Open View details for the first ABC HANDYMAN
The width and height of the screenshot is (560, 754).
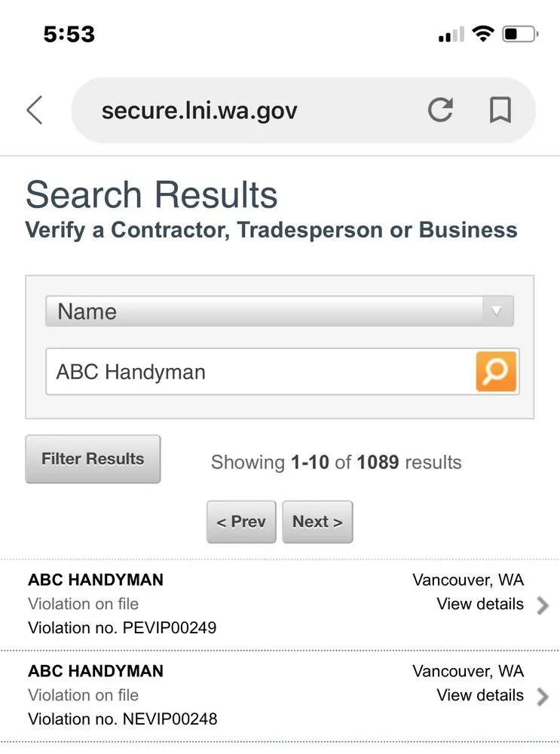coord(479,603)
